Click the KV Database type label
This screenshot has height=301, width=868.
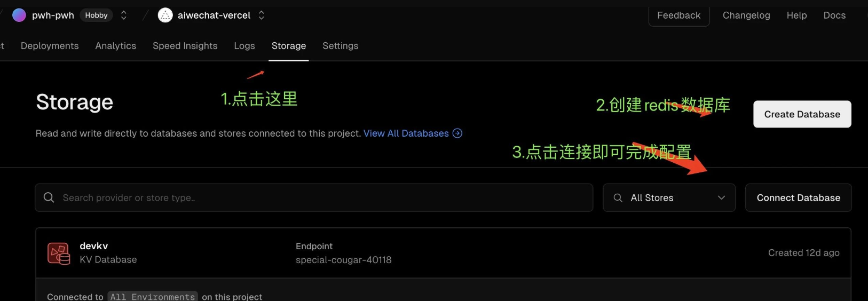108,260
